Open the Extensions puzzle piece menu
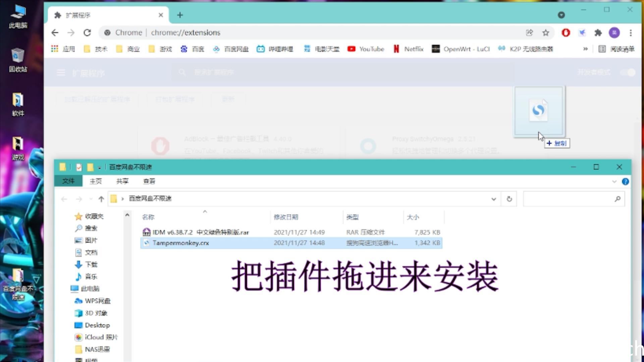 (x=598, y=33)
